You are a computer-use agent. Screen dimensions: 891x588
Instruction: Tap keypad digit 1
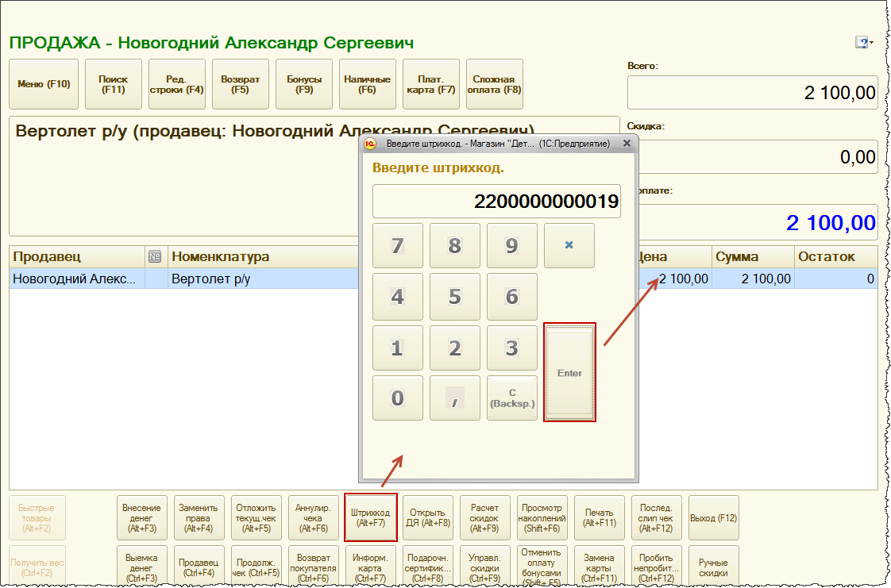(x=398, y=348)
